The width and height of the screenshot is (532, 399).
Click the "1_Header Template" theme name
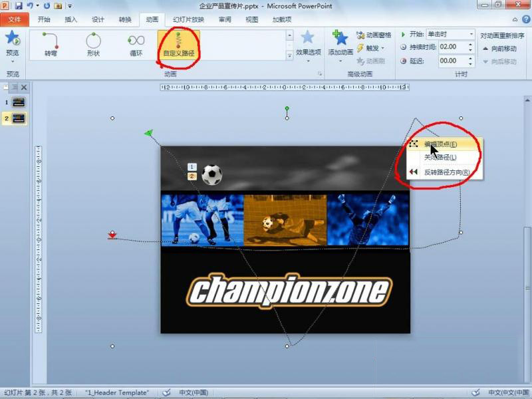pos(117,392)
